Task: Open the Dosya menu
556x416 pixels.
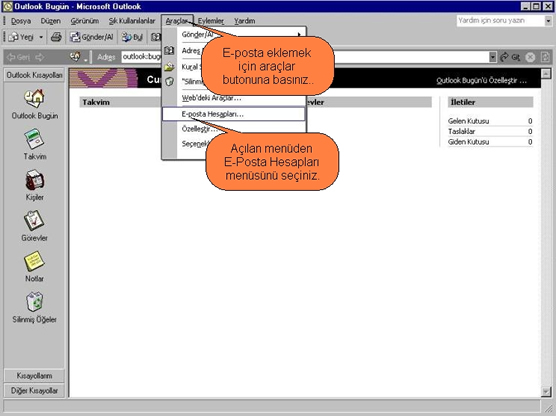Action: pyautogui.click(x=21, y=21)
